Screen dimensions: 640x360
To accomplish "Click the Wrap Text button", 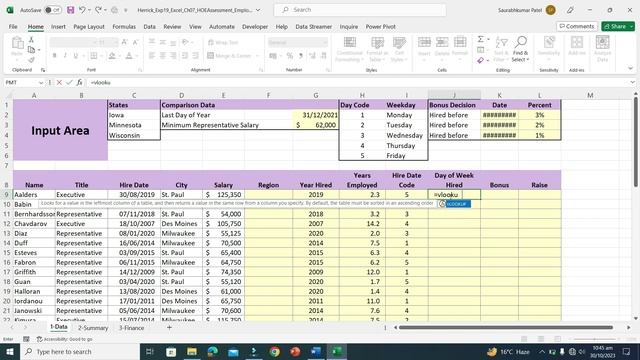I will [223, 42].
